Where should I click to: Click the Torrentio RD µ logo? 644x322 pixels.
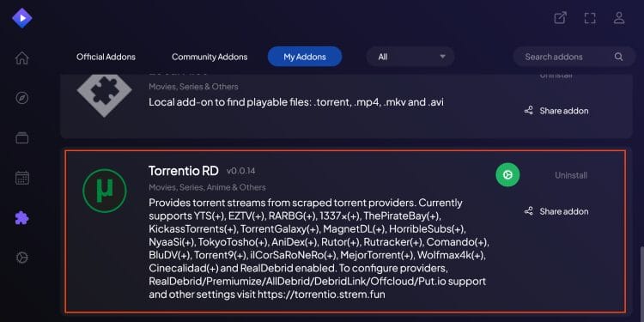[x=104, y=191]
